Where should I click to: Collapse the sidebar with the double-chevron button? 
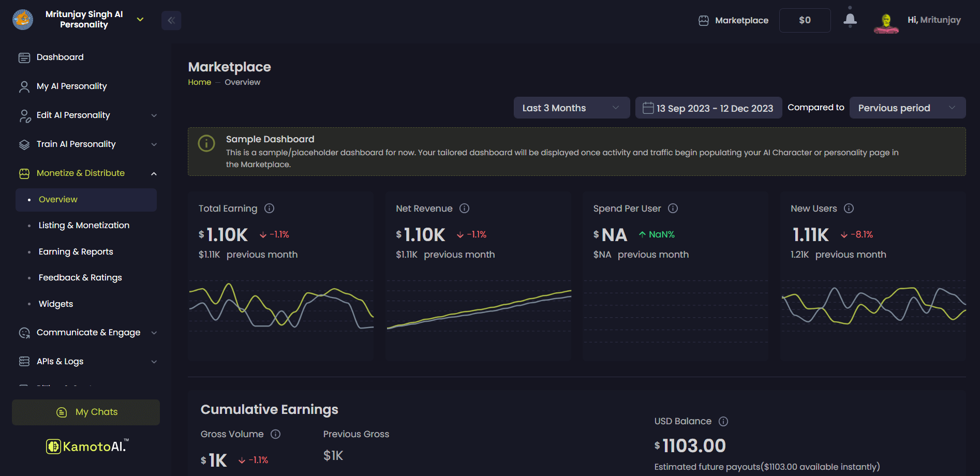tap(171, 20)
